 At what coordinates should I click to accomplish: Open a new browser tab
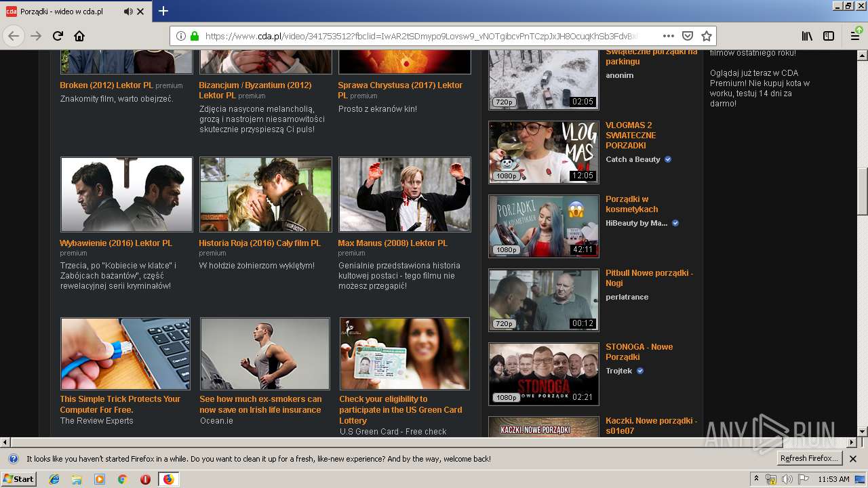point(163,11)
